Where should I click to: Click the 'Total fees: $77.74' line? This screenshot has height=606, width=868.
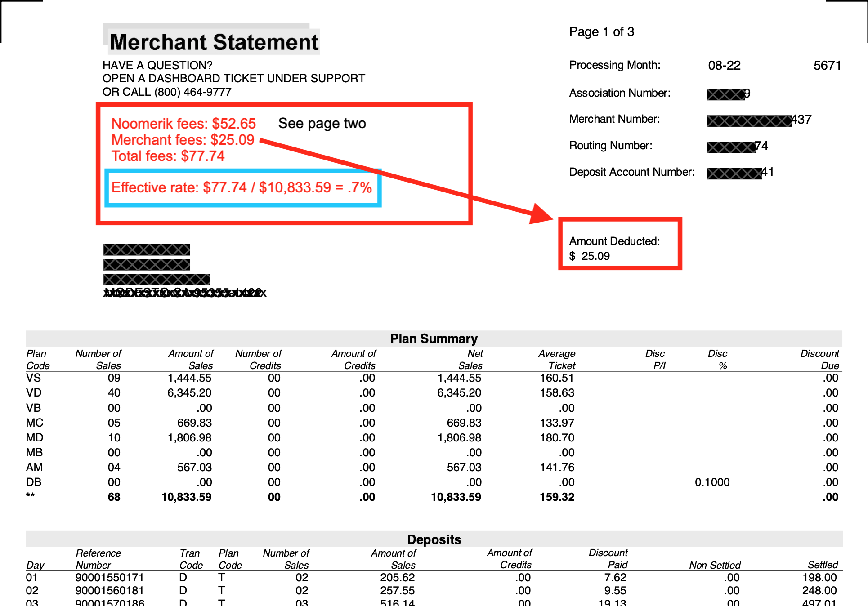[168, 156]
